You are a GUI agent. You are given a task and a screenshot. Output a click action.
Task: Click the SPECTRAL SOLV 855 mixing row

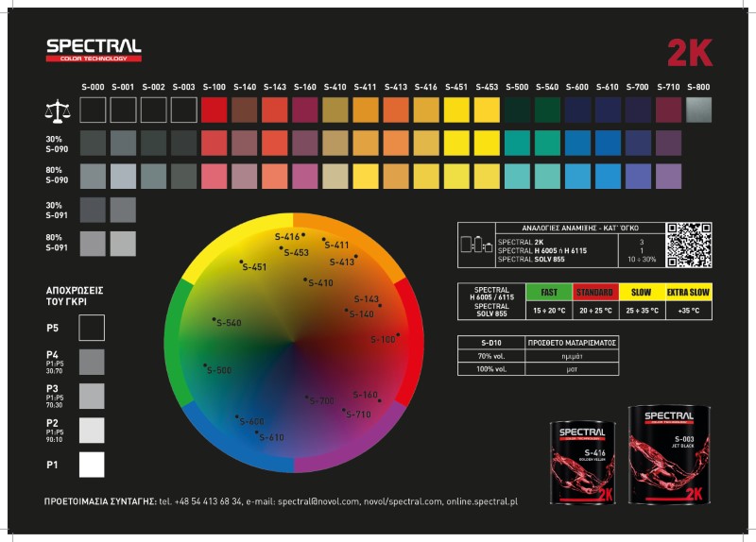pyautogui.click(x=531, y=260)
